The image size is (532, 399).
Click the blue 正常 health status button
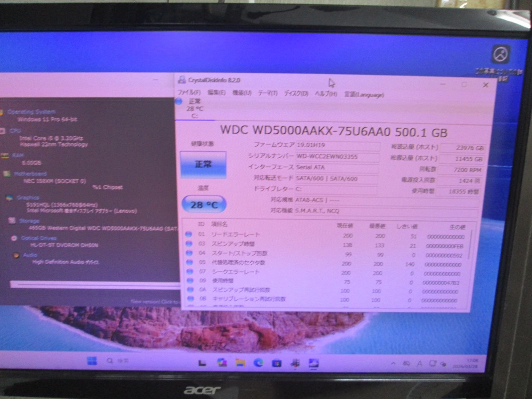pyautogui.click(x=203, y=164)
